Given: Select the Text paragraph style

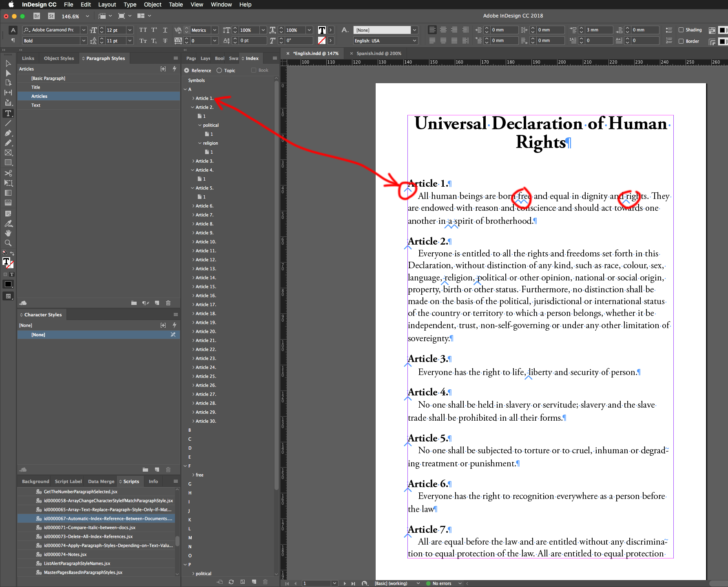Looking at the screenshot, I should [x=99, y=105].
